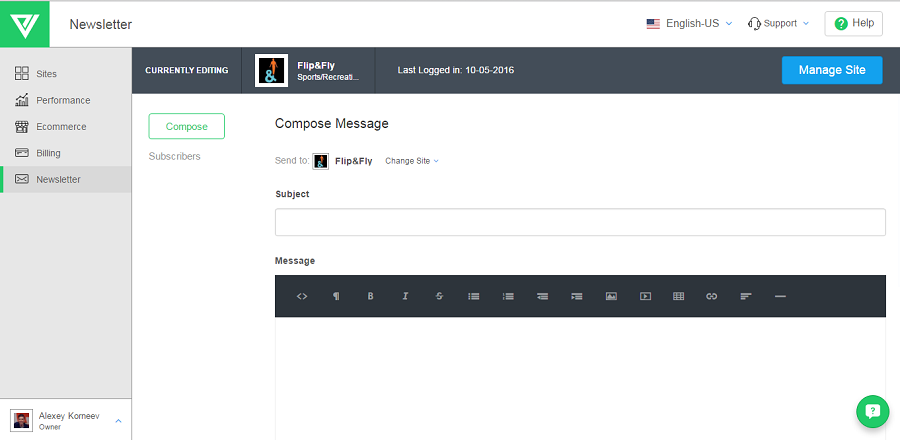Toggle bold formatting
Image resolution: width=900 pixels, height=440 pixels.
pos(371,296)
